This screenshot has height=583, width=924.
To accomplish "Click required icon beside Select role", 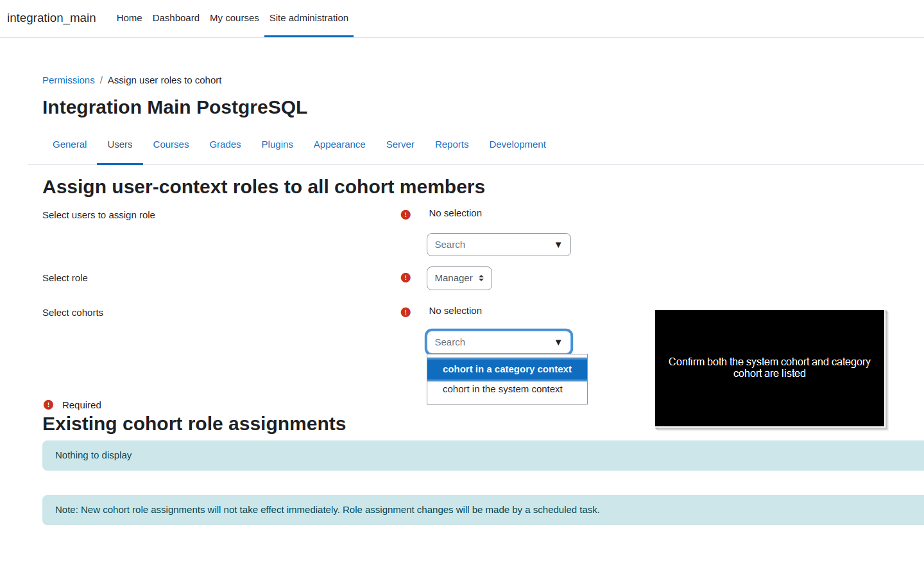I will pos(406,277).
